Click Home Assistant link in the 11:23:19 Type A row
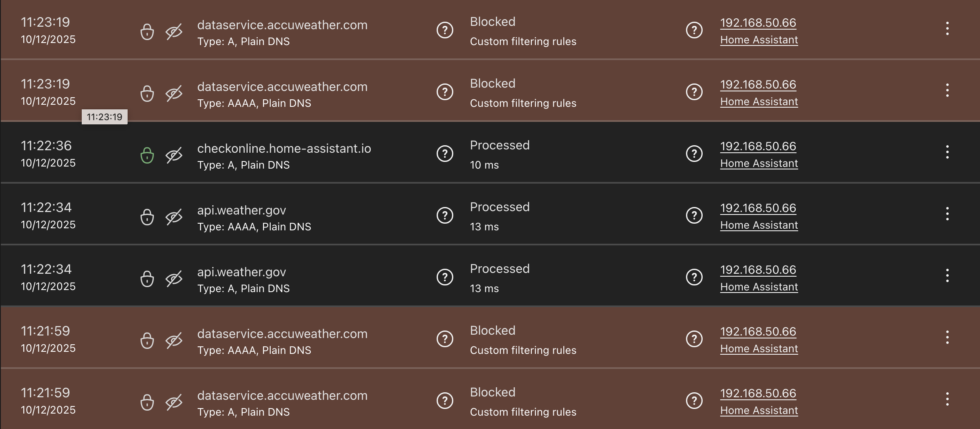Image resolution: width=980 pixels, height=429 pixels. click(x=759, y=40)
